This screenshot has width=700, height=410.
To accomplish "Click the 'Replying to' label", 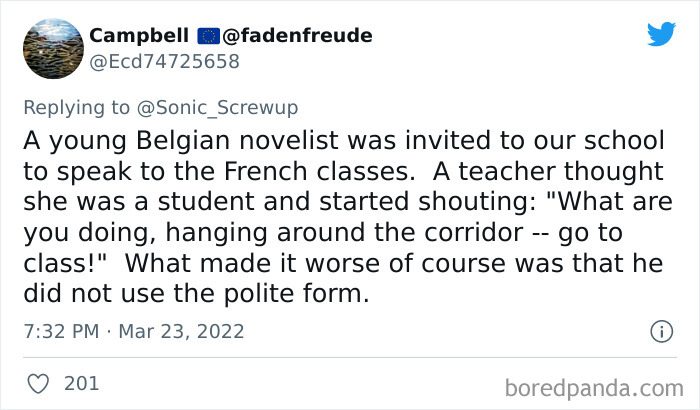I will click(x=76, y=108).
